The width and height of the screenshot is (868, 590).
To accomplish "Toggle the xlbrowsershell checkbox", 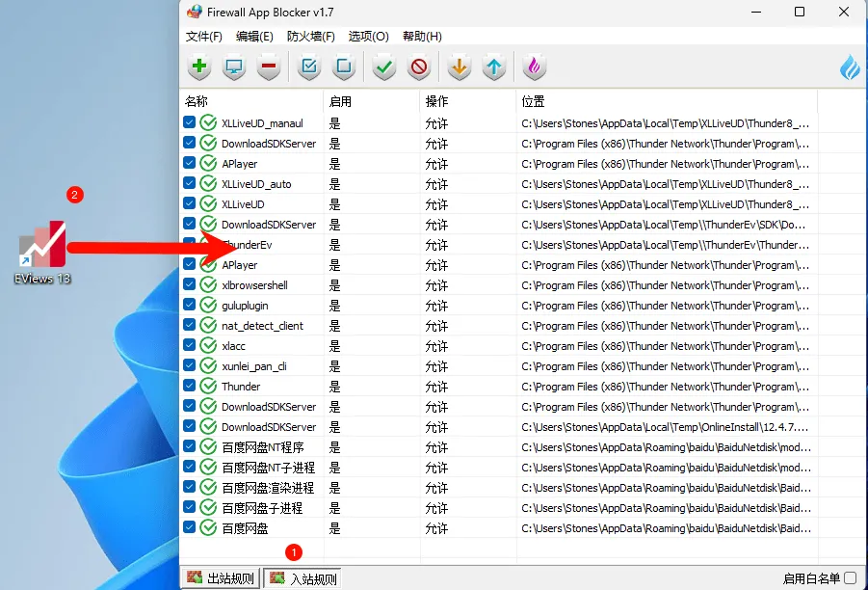I will 190,284.
